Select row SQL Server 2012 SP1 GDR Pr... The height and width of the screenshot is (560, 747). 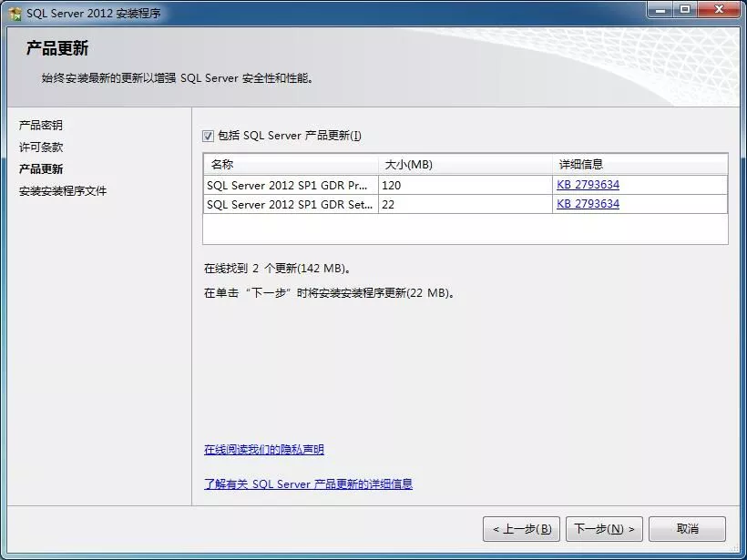466,185
